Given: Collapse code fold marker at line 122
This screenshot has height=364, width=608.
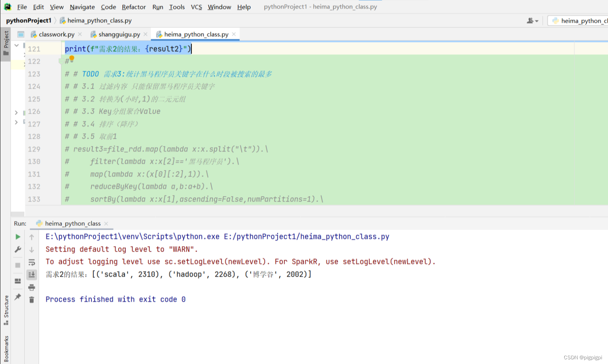Looking at the screenshot, I should coord(61,61).
